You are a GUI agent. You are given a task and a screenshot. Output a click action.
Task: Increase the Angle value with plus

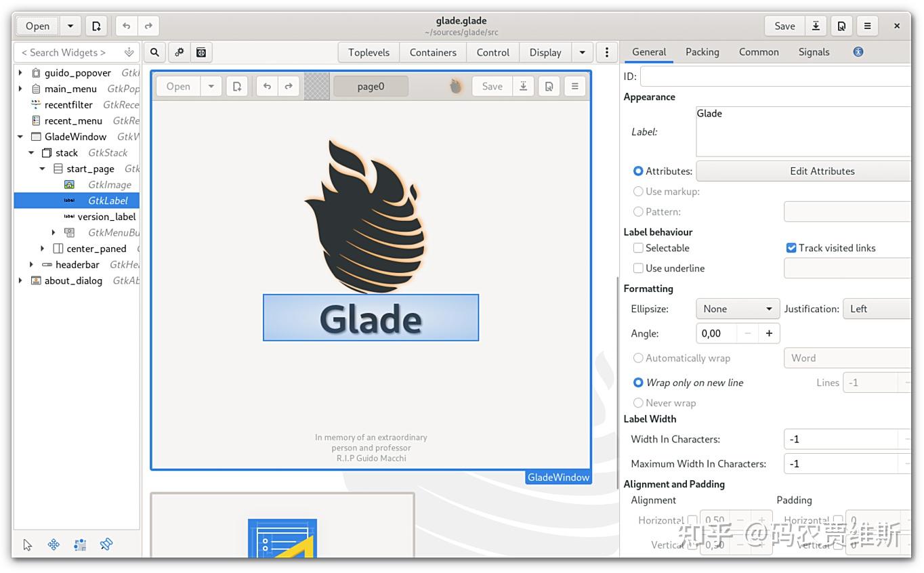point(769,333)
